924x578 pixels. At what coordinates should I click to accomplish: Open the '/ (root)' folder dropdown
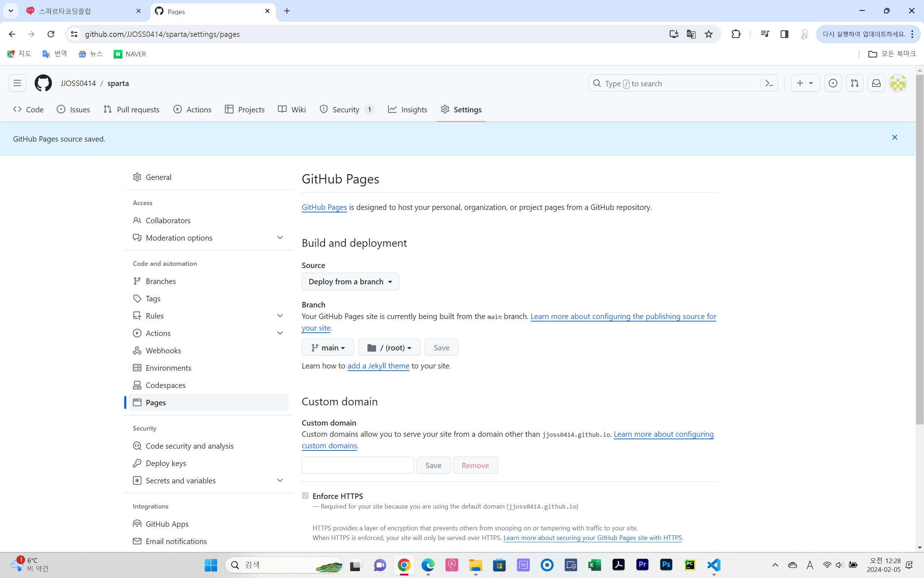(389, 348)
